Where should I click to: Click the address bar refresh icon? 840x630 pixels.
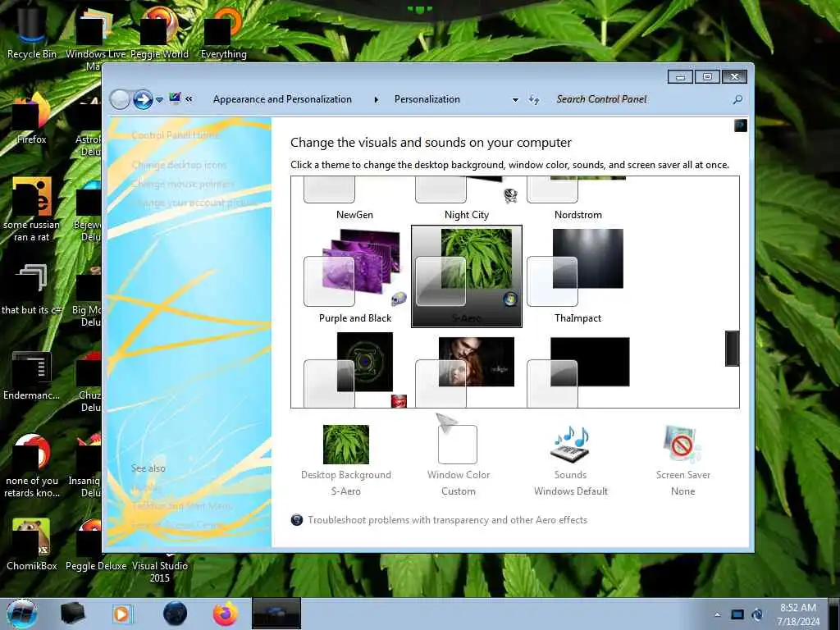click(x=533, y=99)
